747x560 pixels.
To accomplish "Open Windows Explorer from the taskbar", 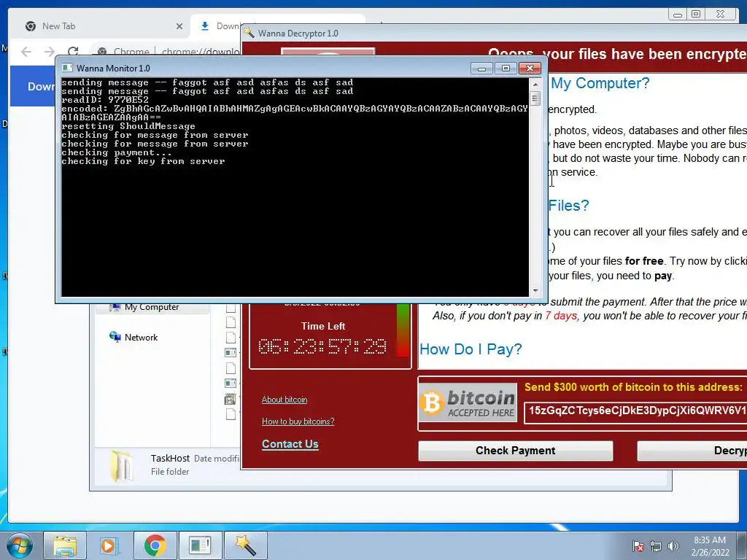I will 65,545.
